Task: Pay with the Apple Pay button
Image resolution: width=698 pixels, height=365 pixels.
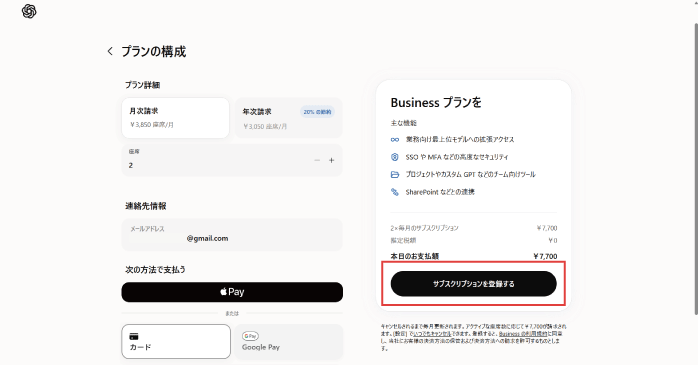Action: coord(232,292)
